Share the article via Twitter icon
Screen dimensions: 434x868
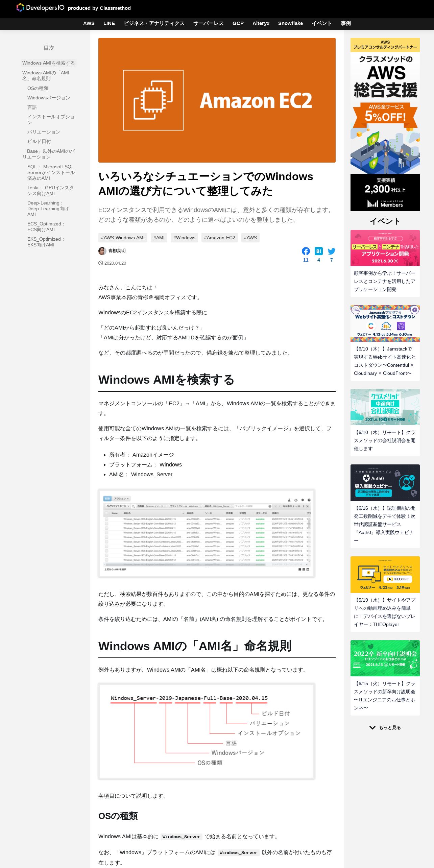pos(331,251)
